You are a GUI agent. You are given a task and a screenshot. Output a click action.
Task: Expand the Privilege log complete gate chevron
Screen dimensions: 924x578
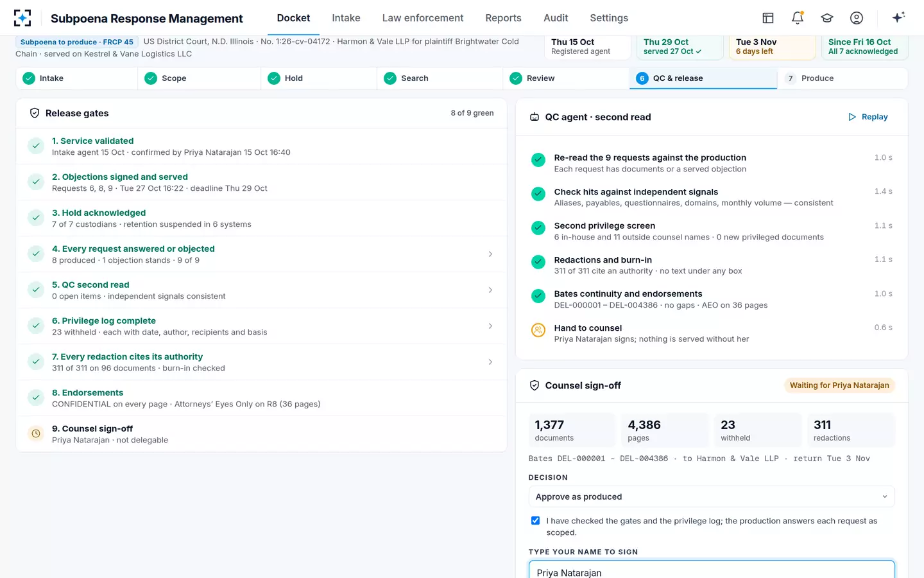coord(490,326)
